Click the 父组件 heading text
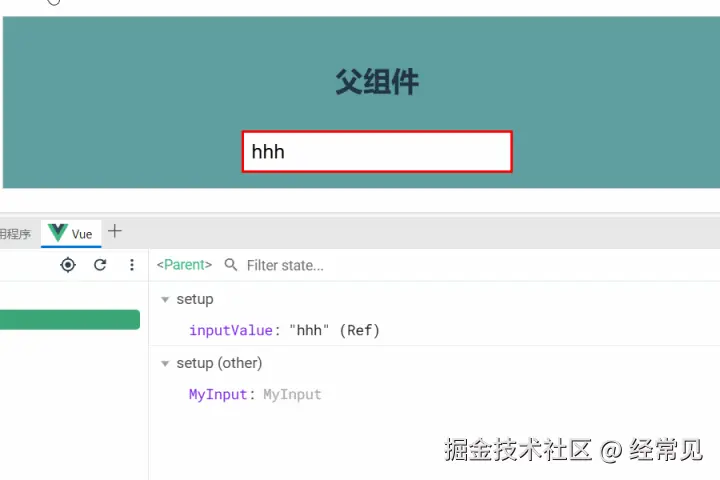Image resolution: width=720 pixels, height=480 pixels. (377, 82)
